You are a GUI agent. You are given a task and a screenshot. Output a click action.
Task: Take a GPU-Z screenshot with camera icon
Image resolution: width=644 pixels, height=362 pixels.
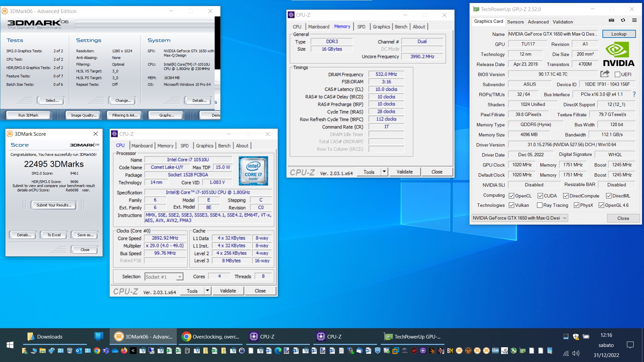tap(611, 20)
